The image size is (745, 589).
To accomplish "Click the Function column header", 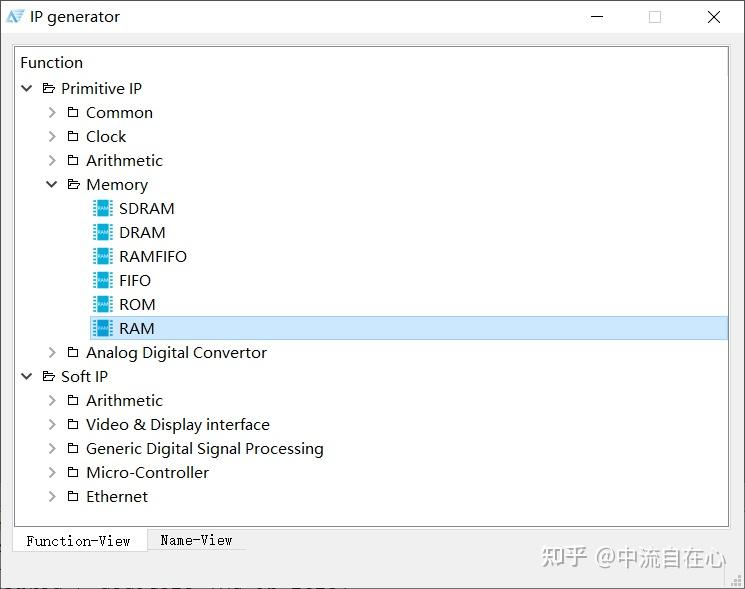I will click(52, 62).
